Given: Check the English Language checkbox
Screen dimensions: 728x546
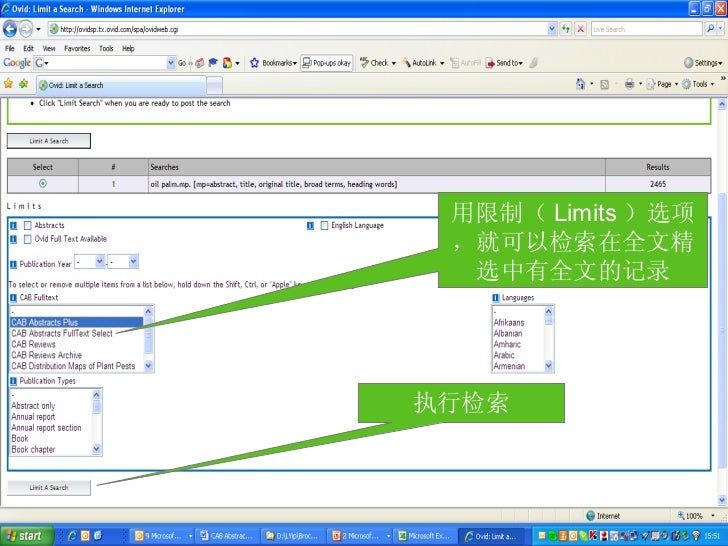Looking at the screenshot, I should (x=324, y=226).
